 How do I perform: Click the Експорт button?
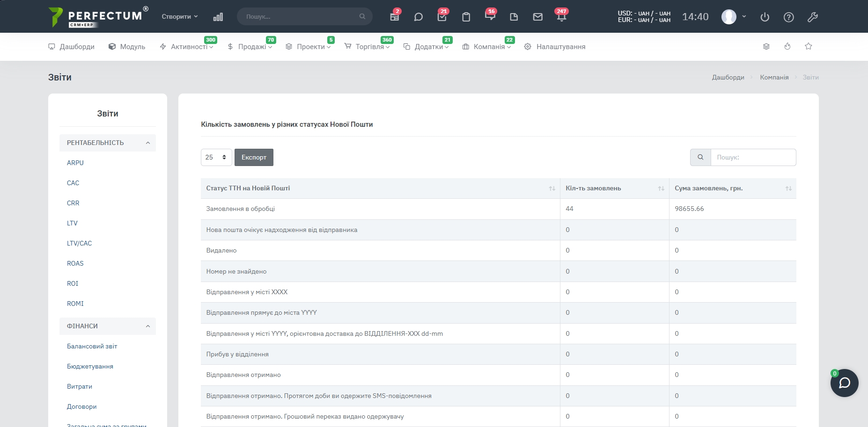(254, 157)
